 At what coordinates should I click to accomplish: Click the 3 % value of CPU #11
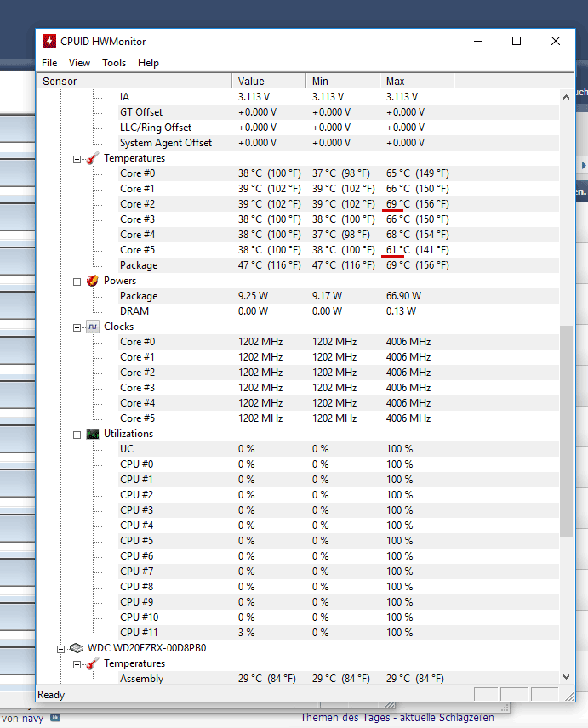click(246, 633)
